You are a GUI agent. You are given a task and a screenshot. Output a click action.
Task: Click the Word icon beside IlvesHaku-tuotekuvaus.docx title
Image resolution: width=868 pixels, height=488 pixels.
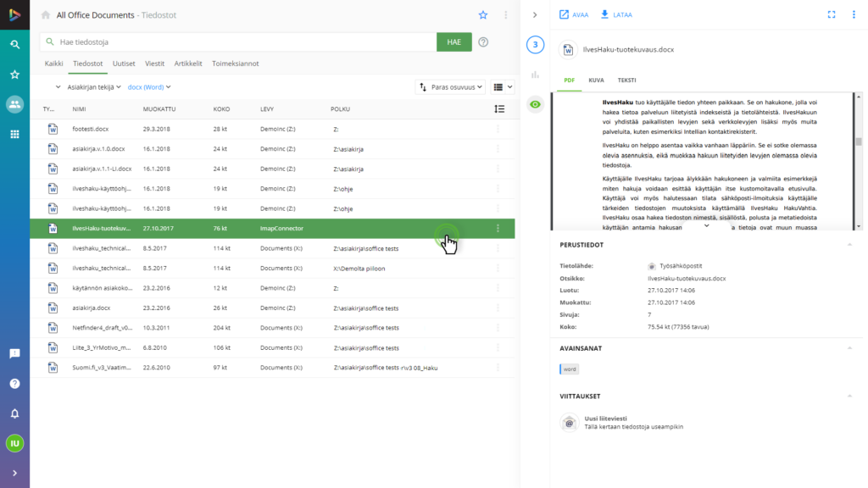point(568,50)
